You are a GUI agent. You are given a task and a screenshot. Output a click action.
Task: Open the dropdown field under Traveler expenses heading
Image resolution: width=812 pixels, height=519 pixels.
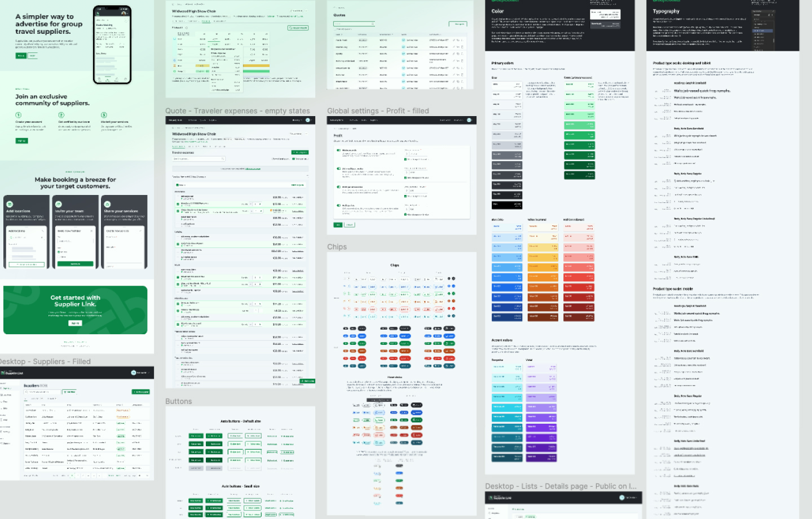(x=198, y=159)
